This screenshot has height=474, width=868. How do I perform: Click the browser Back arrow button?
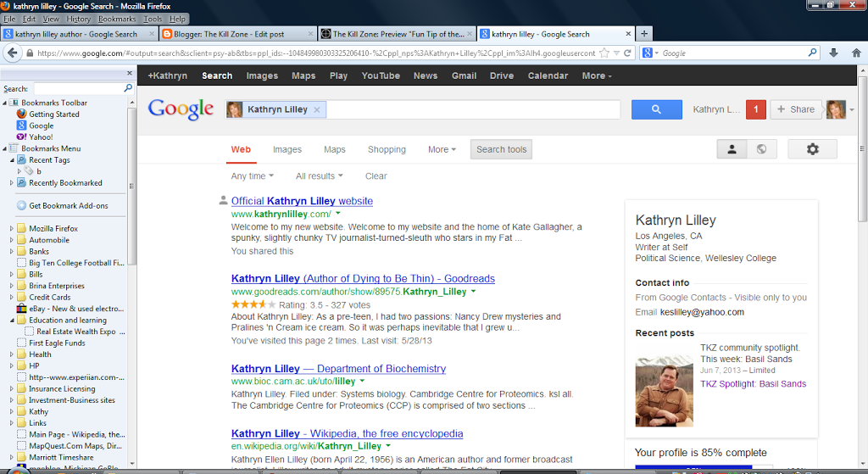pos(12,53)
